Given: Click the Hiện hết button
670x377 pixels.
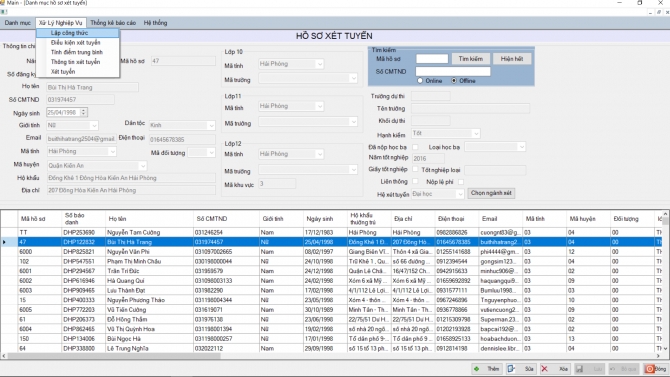Looking at the screenshot, I should [512, 59].
